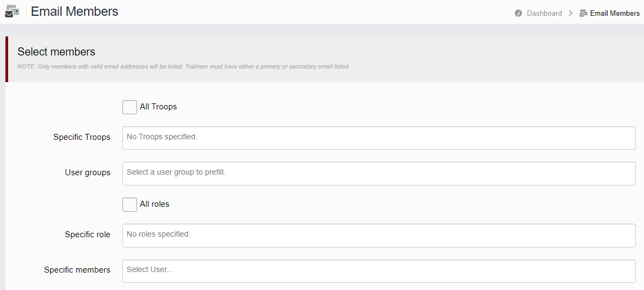The height and width of the screenshot is (290, 644).
Task: Click the Specific Troops field label
Action: coord(82,137)
